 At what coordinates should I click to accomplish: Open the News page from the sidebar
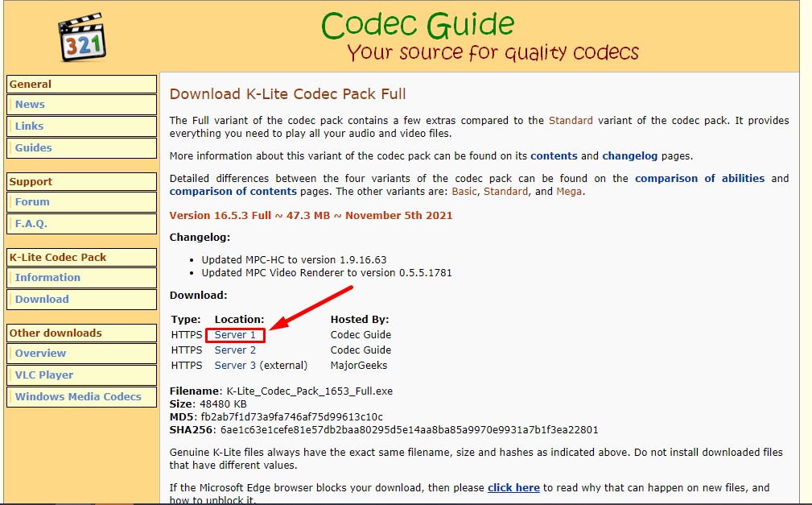[x=30, y=104]
